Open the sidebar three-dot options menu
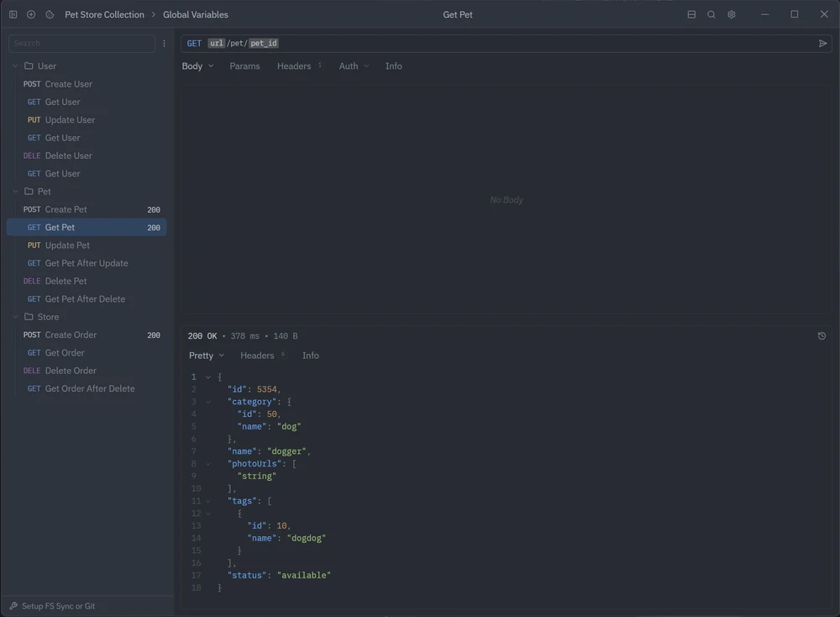This screenshot has height=617, width=840. pos(164,44)
